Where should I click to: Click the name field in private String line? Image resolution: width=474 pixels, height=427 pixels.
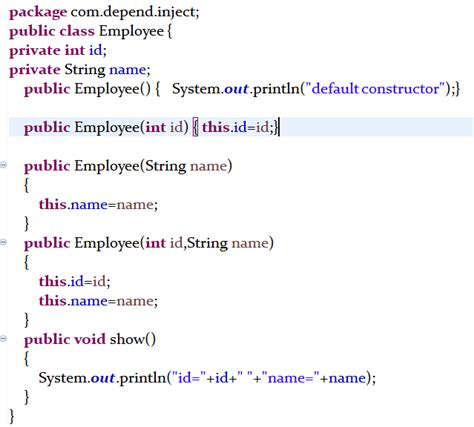[x=127, y=70]
